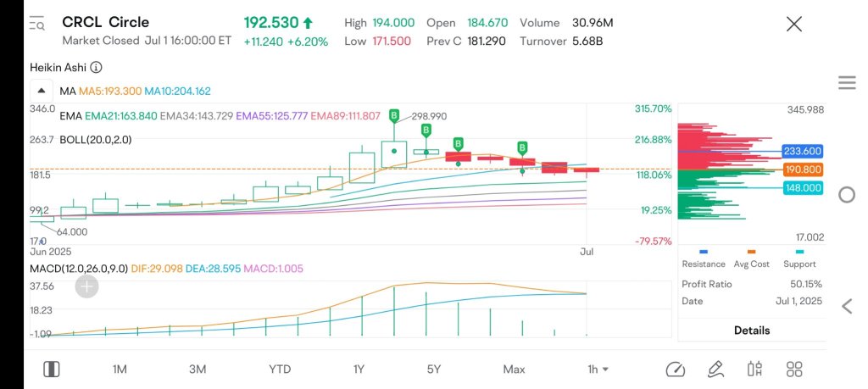
Task: Open the four-squares grid menu icon
Action: tap(794, 369)
